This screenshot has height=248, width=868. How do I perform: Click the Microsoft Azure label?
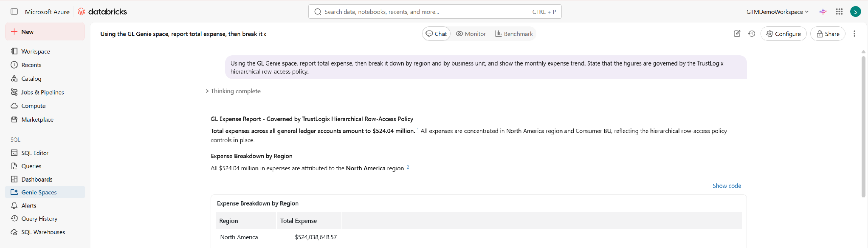click(47, 12)
